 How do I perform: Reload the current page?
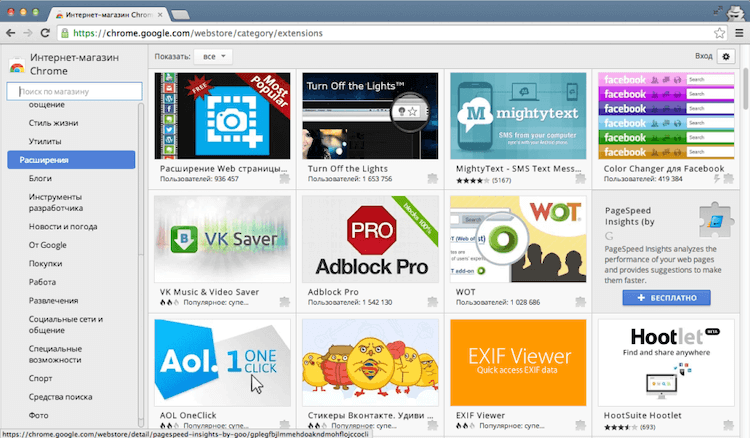click(x=45, y=33)
